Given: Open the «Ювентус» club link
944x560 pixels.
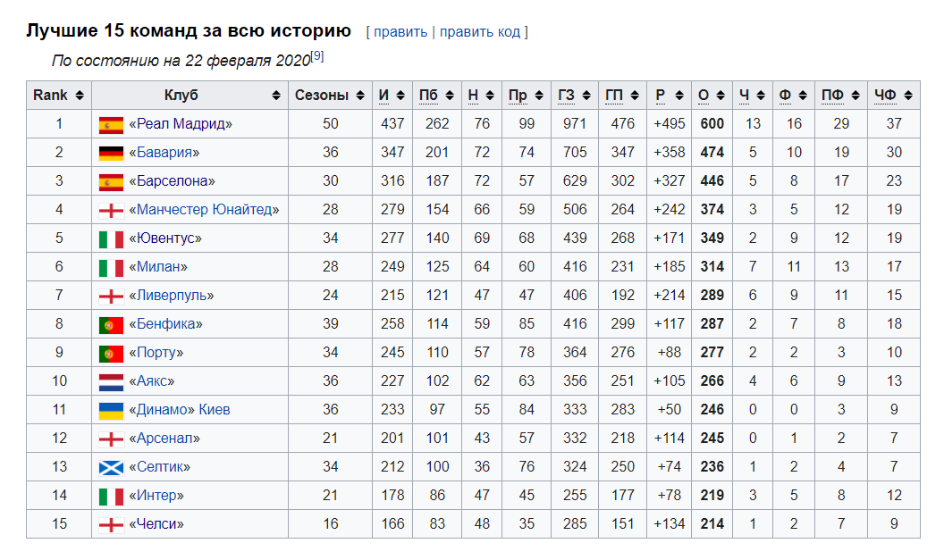Looking at the screenshot, I should pos(165,238).
